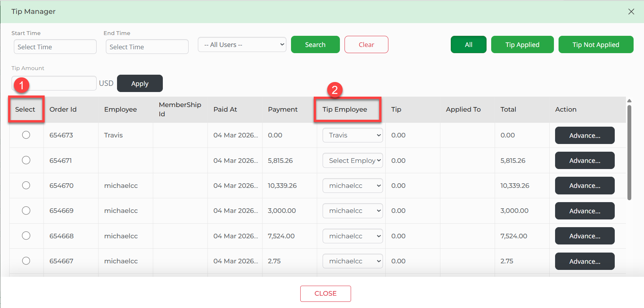Expand Tip Employee dropdown for order 654670
Image resolution: width=644 pixels, height=308 pixels.
point(352,186)
